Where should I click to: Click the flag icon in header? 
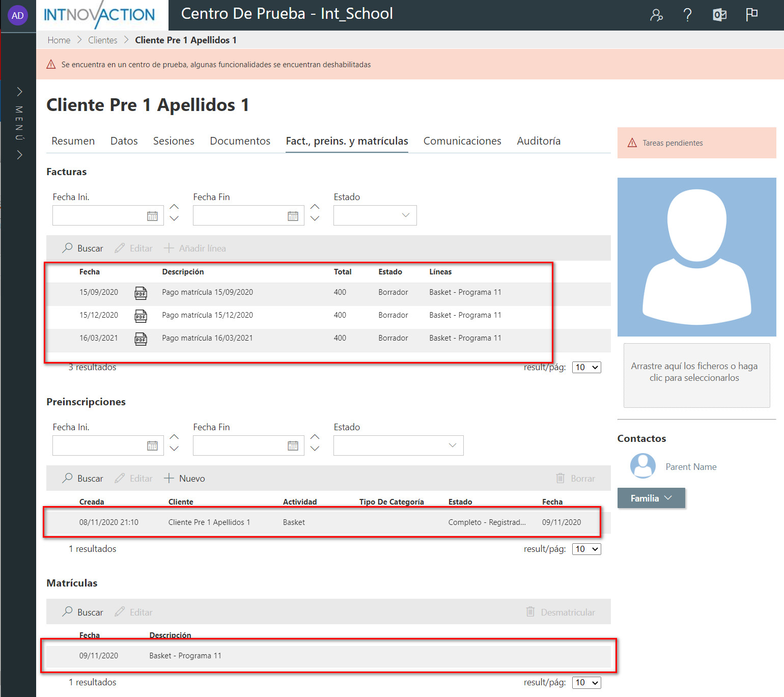pos(752,15)
